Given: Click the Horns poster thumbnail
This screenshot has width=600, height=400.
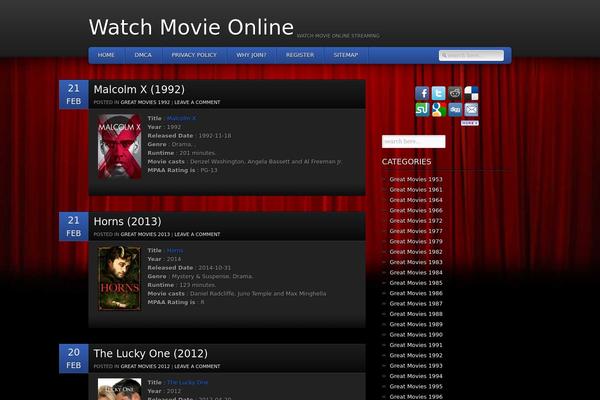Looking at the screenshot, I should [x=119, y=278].
